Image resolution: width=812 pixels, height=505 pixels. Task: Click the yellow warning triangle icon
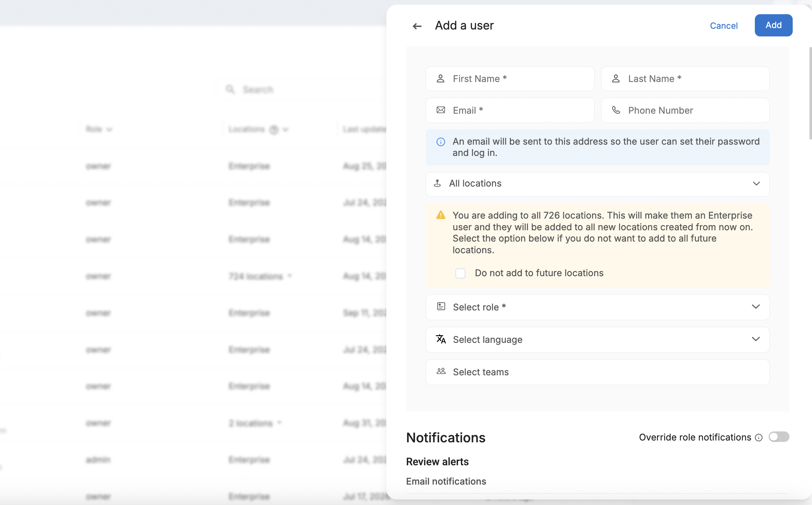[x=441, y=215]
